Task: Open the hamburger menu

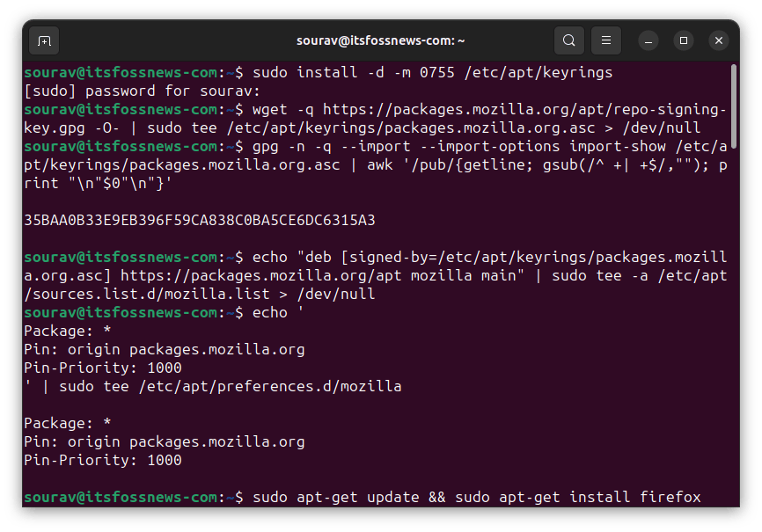Action: click(605, 40)
